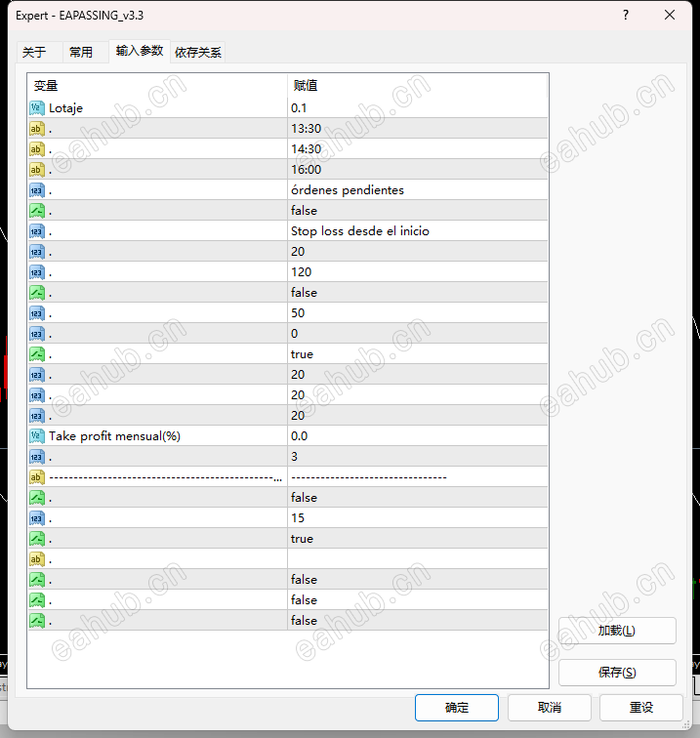Select the value 15 cell
Viewport: 700px width, 738px height.
[x=418, y=518]
